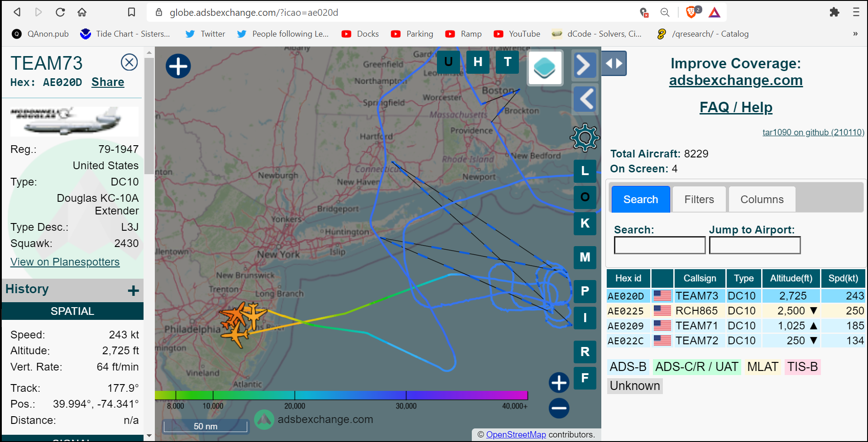Open the Twitter bookmark
The height and width of the screenshot is (442, 868).
tap(205, 34)
